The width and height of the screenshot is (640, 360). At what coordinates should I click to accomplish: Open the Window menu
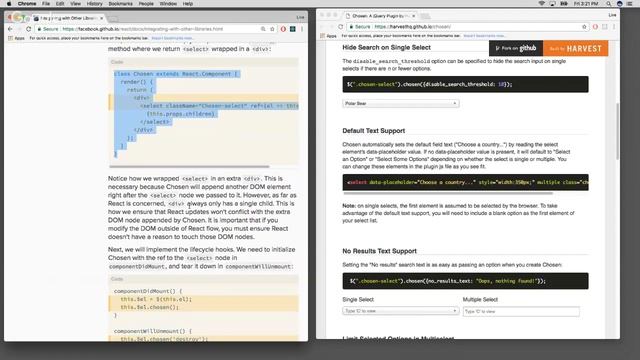[x=168, y=4]
